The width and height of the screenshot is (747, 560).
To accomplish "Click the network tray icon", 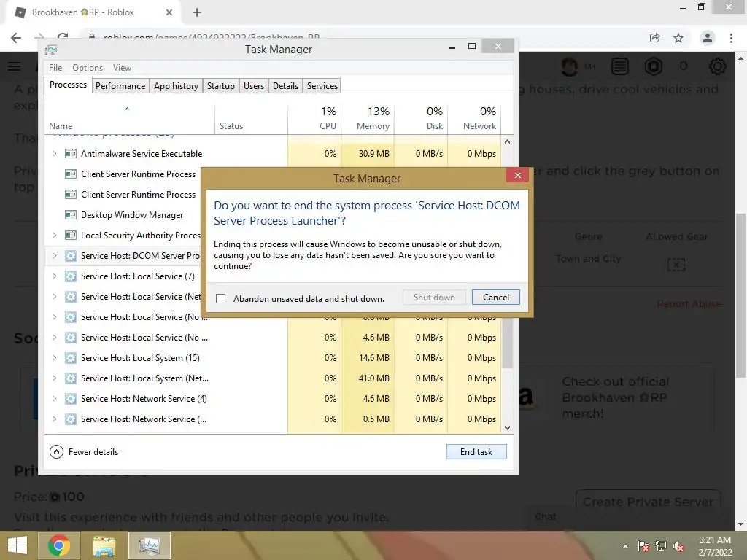I will (661, 546).
